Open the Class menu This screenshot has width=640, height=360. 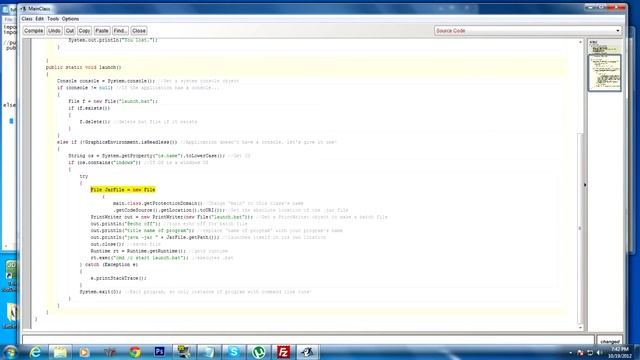pyautogui.click(x=27, y=19)
